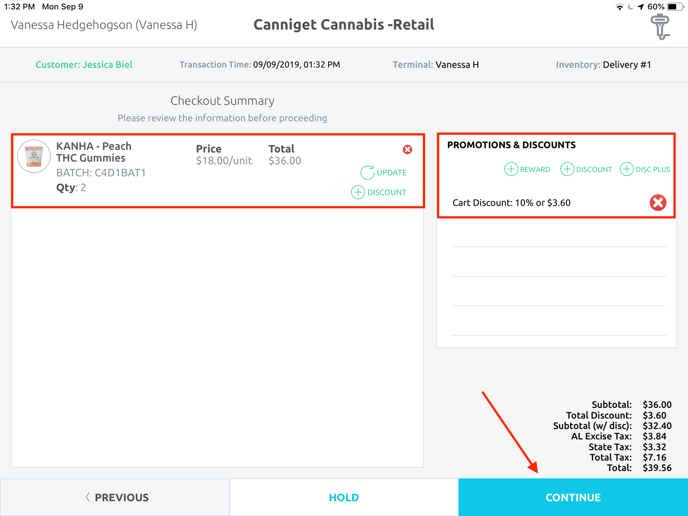Tap the Terminal: Vanessa H text
The width and height of the screenshot is (688, 516).
click(436, 64)
